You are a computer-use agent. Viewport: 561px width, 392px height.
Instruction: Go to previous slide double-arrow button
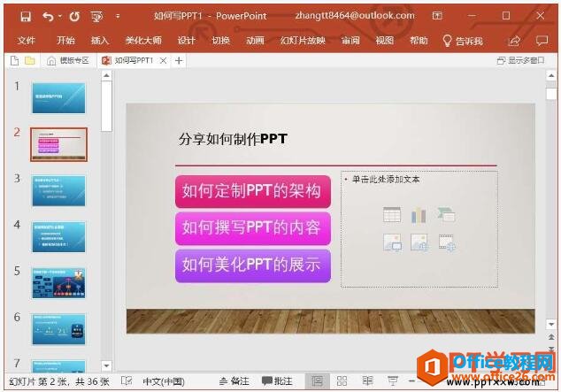click(x=551, y=337)
